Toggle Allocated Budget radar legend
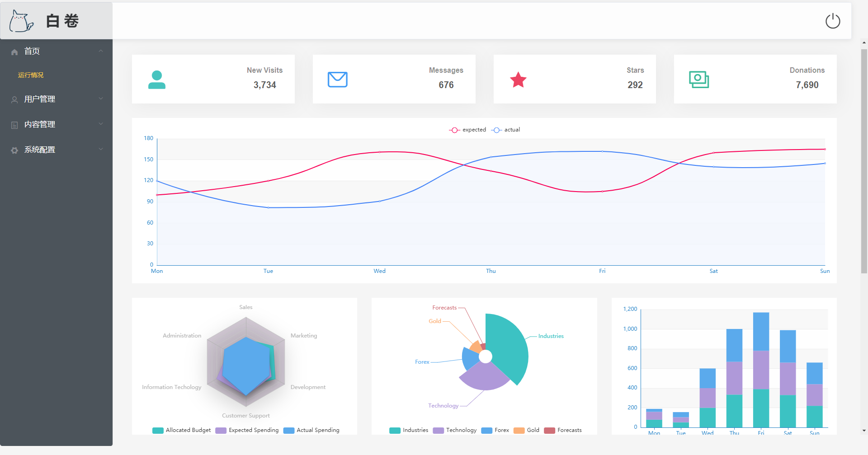Viewport: 868px width, 455px height. (x=182, y=430)
